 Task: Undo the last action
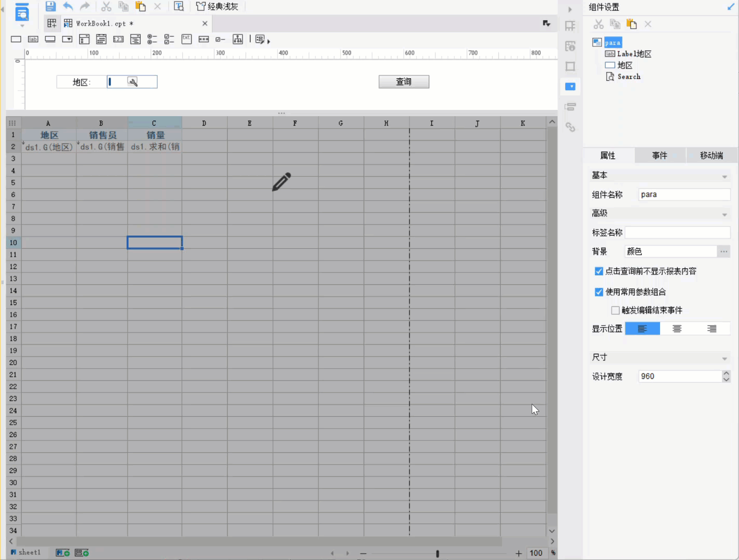tap(68, 7)
